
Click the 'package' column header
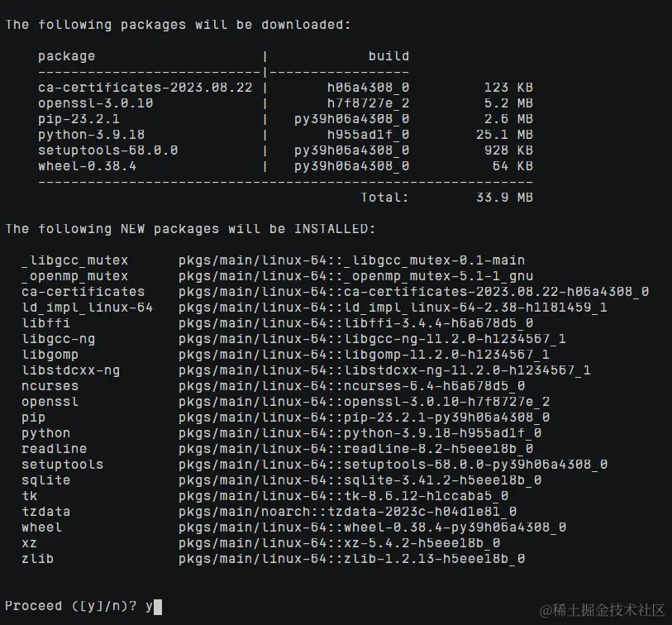66,56
